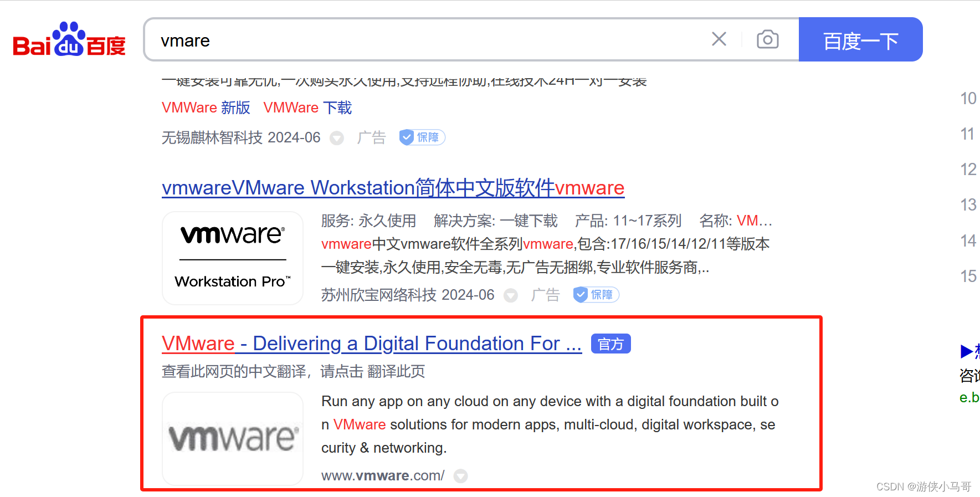This screenshot has height=497, width=980.
Task: Click the Baidu logo
Action: tap(69, 39)
